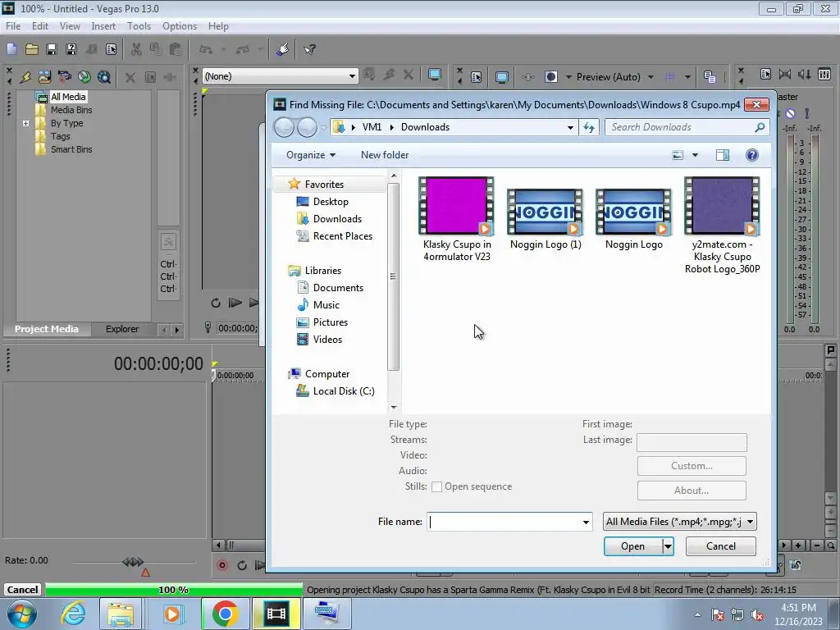Toggle the mute output icon in Master Bus
The image size is (840, 630).
[790, 113]
